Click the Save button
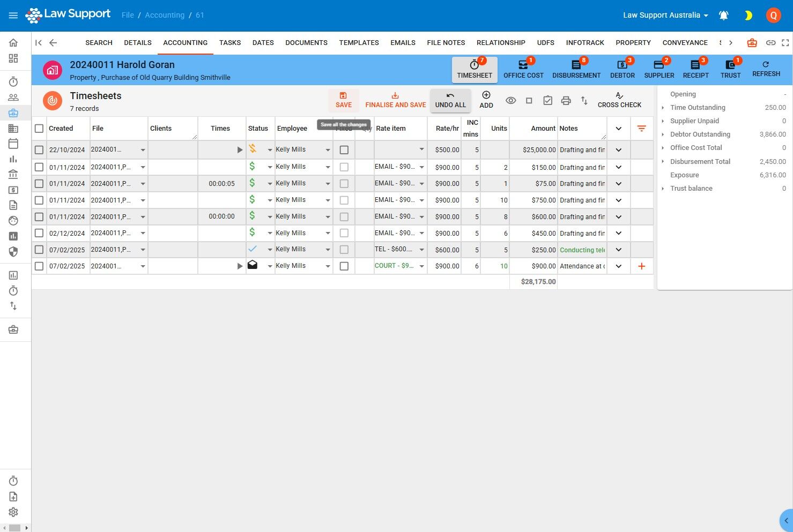This screenshot has height=532, width=793. (344, 100)
